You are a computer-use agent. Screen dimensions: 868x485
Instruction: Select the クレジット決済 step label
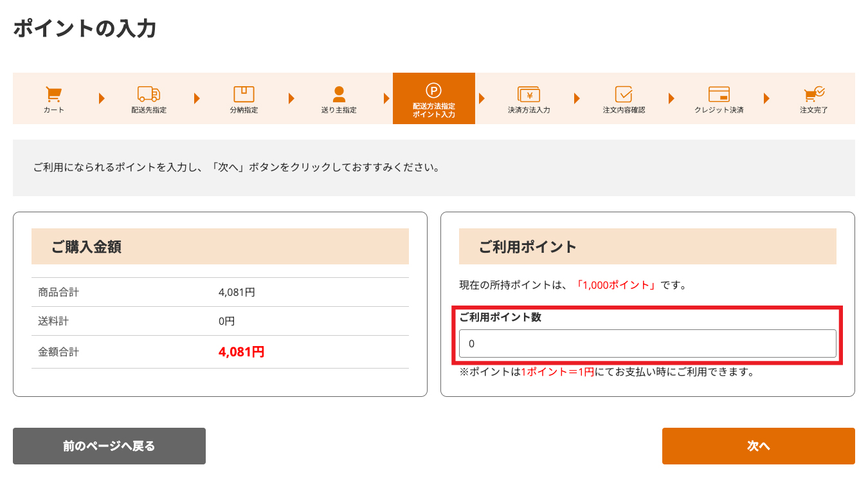point(719,110)
